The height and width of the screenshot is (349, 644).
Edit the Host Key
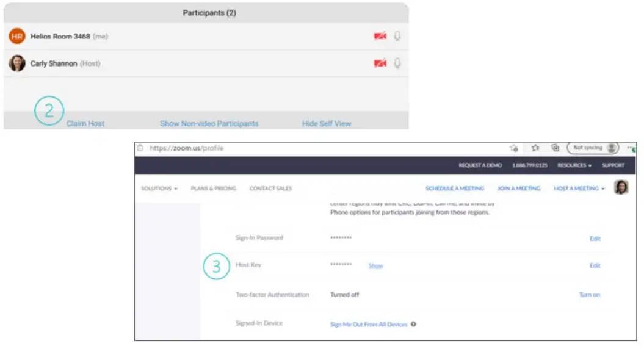(595, 265)
